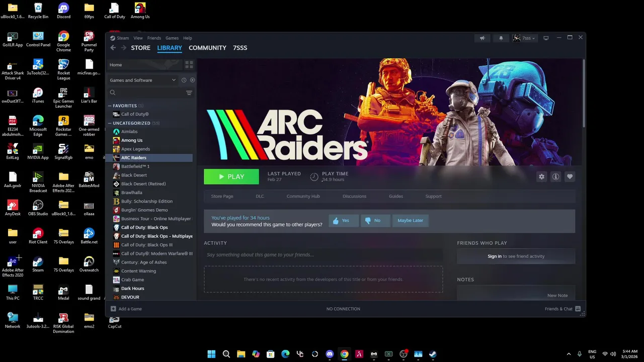Select the Battle.net desktop icon
This screenshot has height=362, width=644.
pyautogui.click(x=89, y=236)
